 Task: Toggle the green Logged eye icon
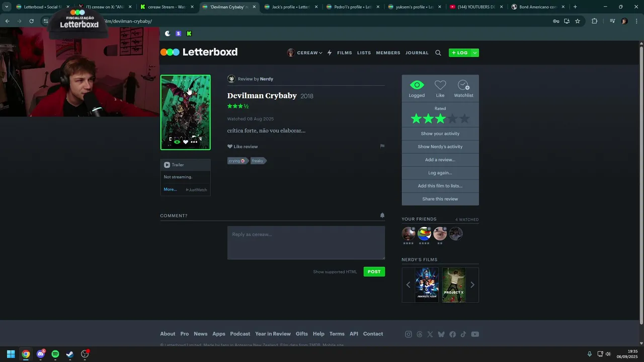417,85
